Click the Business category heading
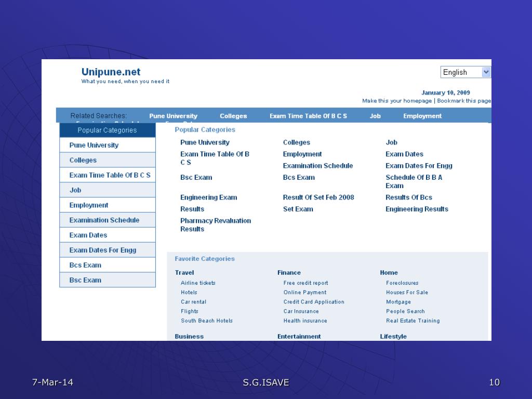The image size is (532, 399). coord(189,336)
